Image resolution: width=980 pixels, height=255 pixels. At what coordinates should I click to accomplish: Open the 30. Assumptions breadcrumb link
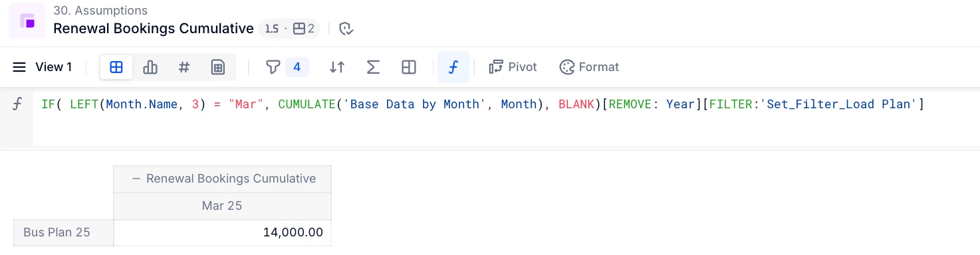[x=100, y=11]
